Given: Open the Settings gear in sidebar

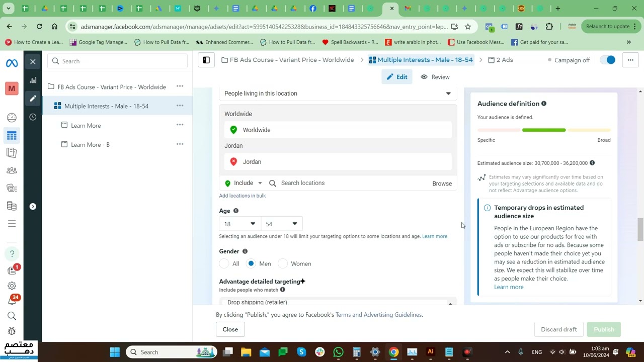Looking at the screenshot, I should [x=12, y=286].
